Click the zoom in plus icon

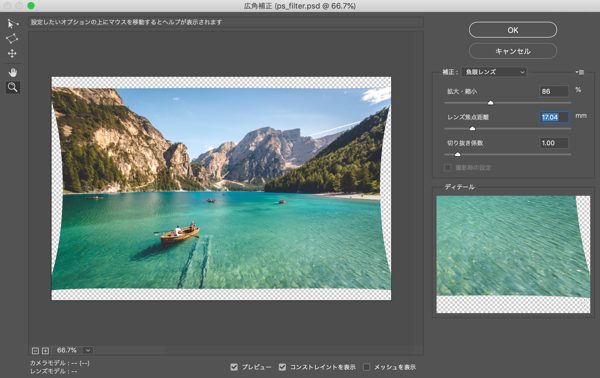45,350
